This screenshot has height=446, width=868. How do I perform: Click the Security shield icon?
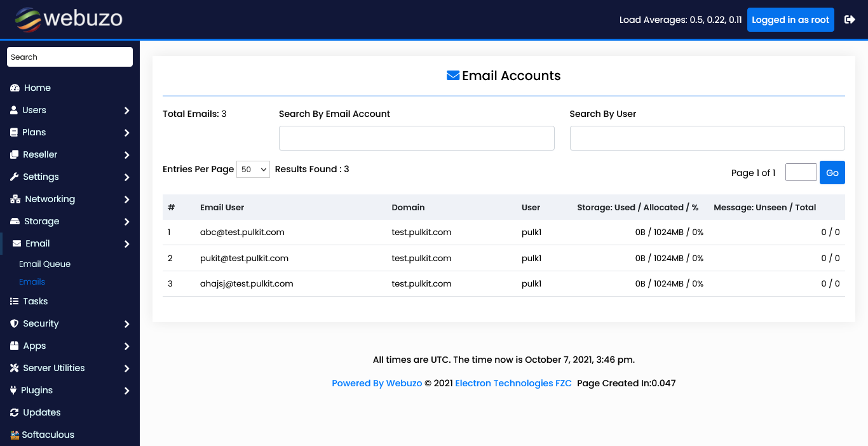(x=15, y=323)
